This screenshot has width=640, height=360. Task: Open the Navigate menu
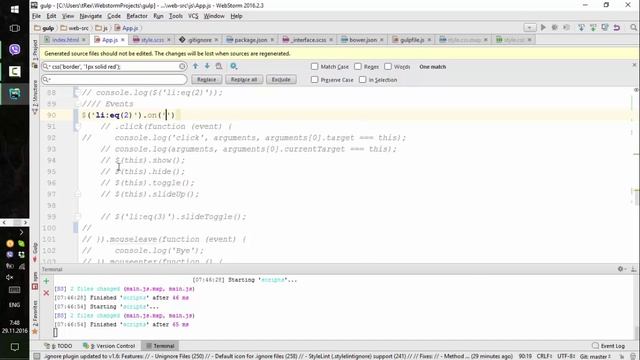coord(90,16)
